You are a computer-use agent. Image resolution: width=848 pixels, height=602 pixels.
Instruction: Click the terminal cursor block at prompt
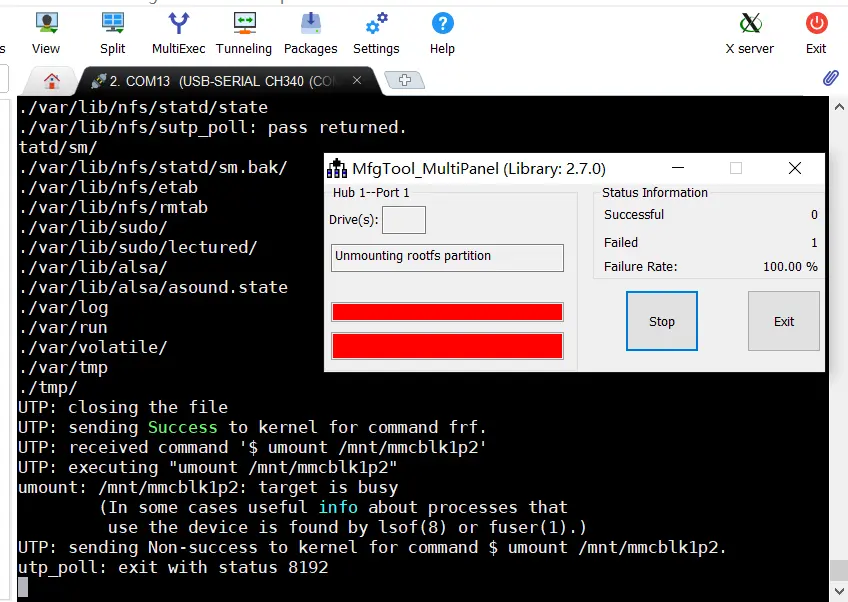click(23, 587)
